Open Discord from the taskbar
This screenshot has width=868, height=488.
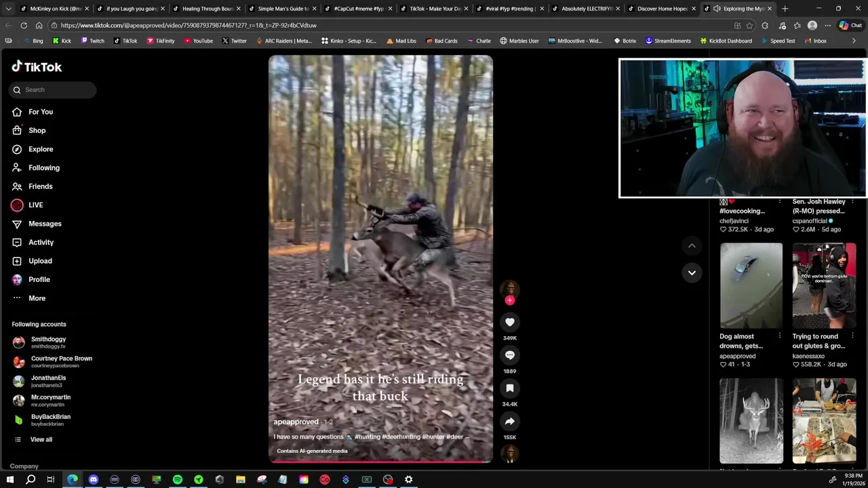[94, 480]
